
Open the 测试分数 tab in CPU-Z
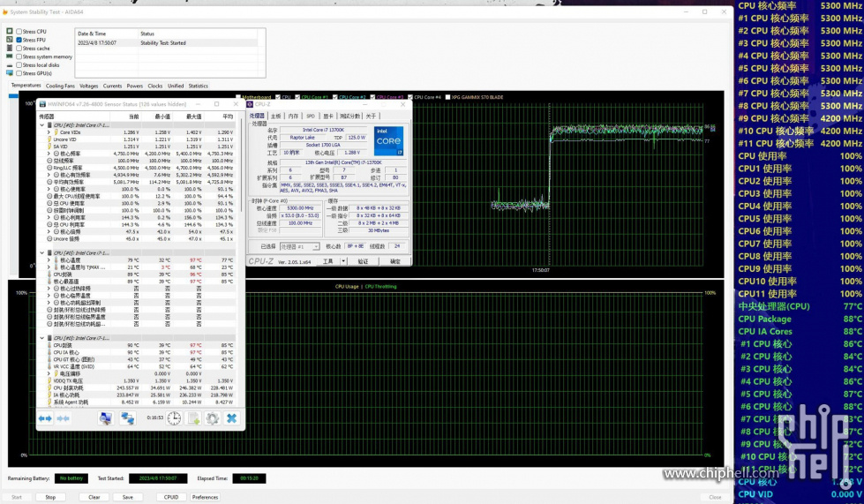[x=349, y=116]
